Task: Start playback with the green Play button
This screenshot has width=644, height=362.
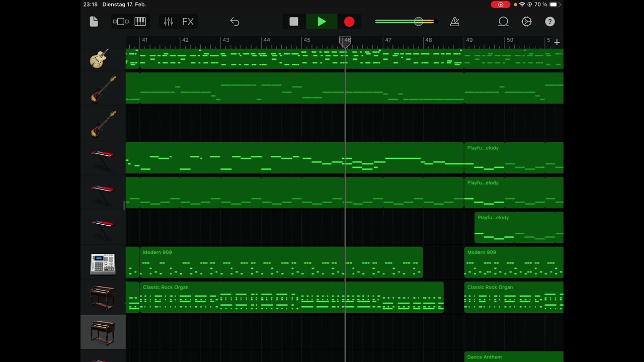Action: pyautogui.click(x=321, y=22)
